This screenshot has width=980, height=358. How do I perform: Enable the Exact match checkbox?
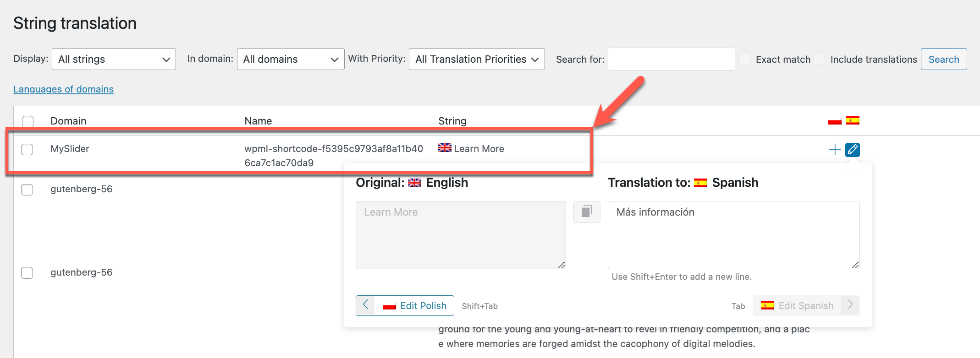(x=744, y=59)
